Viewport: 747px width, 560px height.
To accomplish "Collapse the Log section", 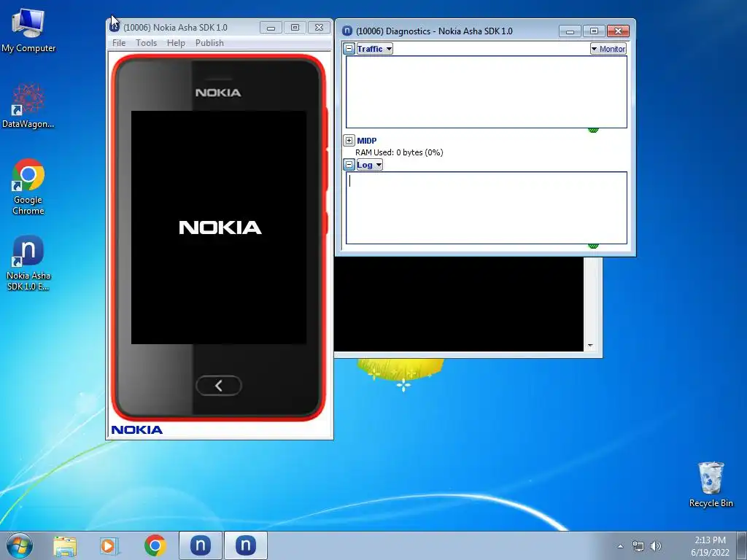I will (349, 165).
